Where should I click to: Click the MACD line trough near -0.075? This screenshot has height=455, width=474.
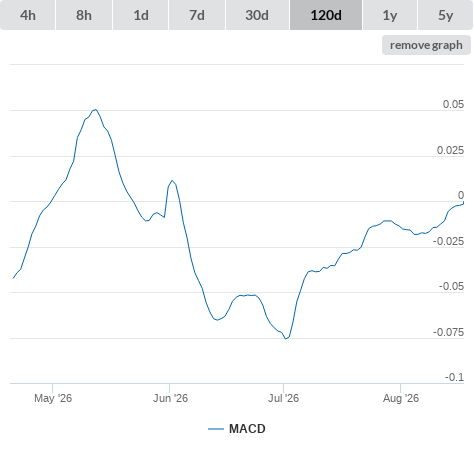(286, 338)
